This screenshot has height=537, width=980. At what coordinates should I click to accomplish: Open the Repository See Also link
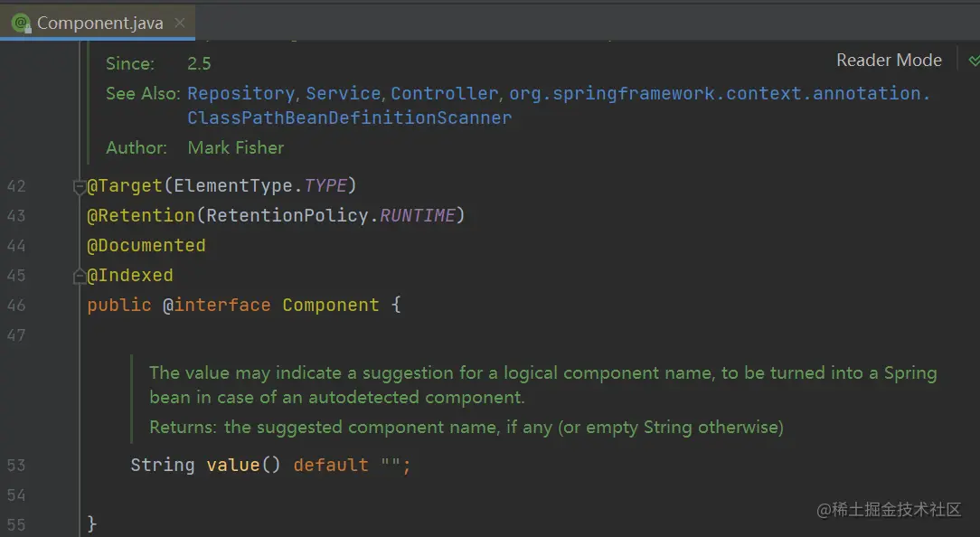(240, 93)
